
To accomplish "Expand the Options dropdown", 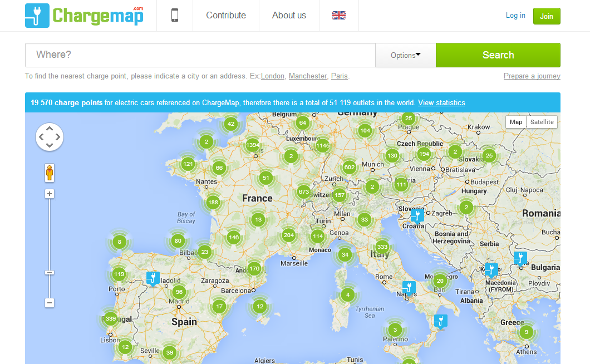I will (405, 55).
